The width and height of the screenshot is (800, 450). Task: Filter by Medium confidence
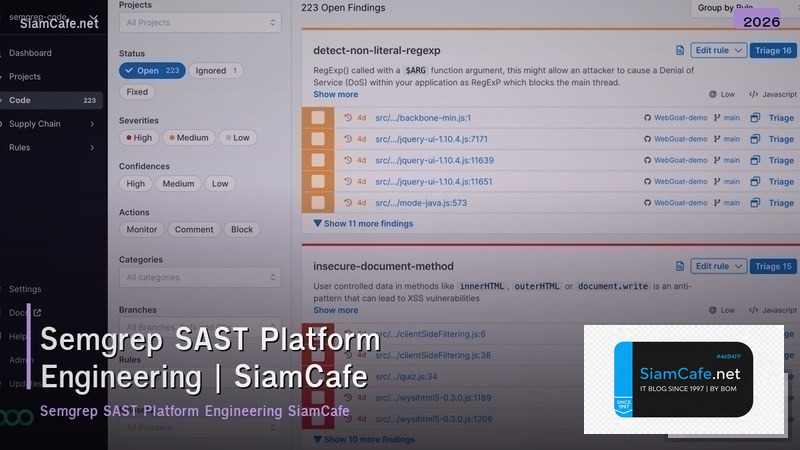tap(178, 184)
